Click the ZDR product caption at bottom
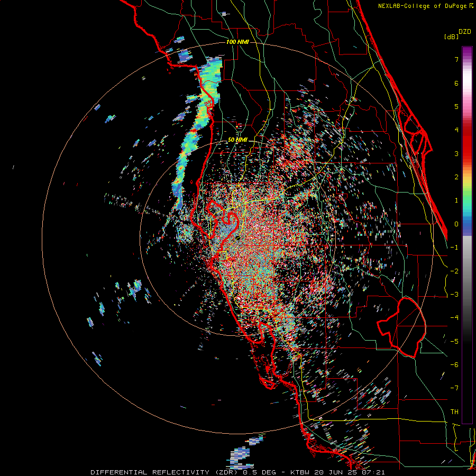Viewport: 476px width, 476px height. [237, 472]
